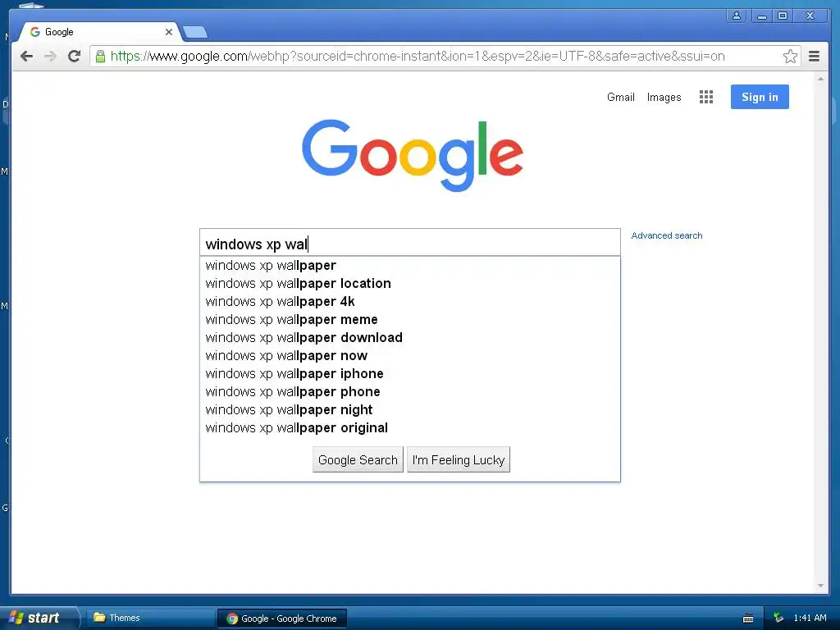Open the Windows start menu
The width and height of the screenshot is (840, 630).
coord(39,618)
